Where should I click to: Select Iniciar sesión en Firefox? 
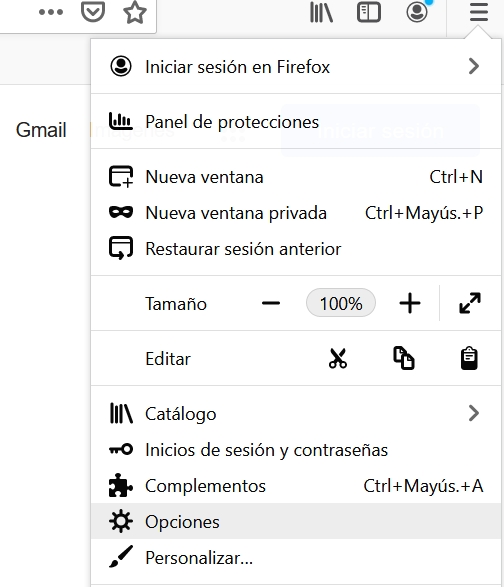(x=296, y=67)
